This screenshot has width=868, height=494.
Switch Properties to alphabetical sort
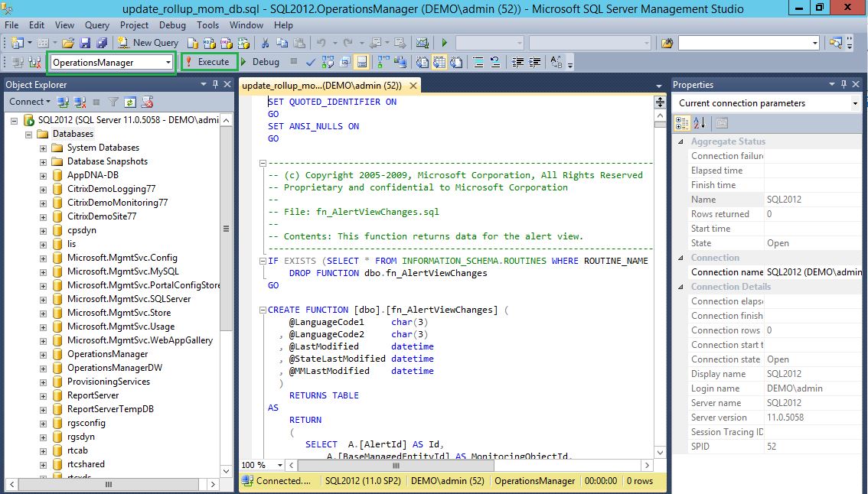pyautogui.click(x=699, y=122)
